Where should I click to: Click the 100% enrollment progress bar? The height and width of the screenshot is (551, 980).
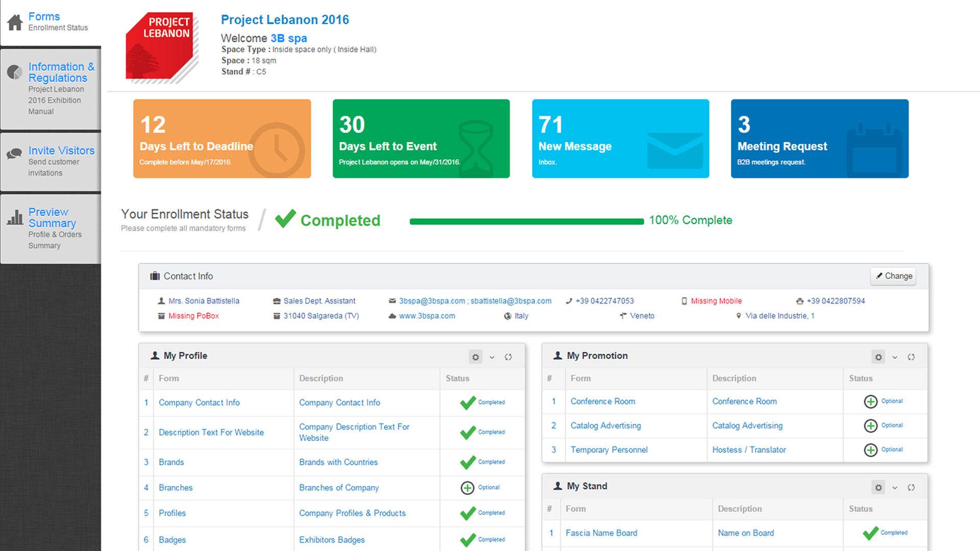click(x=526, y=221)
